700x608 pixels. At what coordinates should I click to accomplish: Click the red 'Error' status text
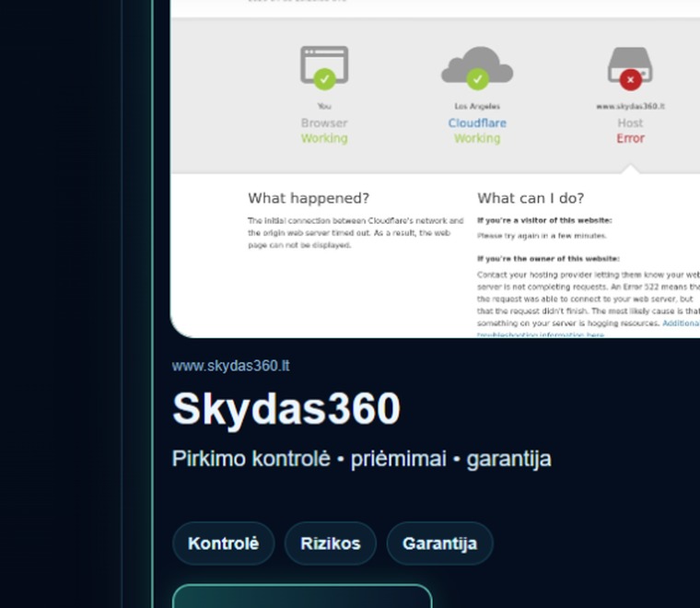tap(630, 138)
